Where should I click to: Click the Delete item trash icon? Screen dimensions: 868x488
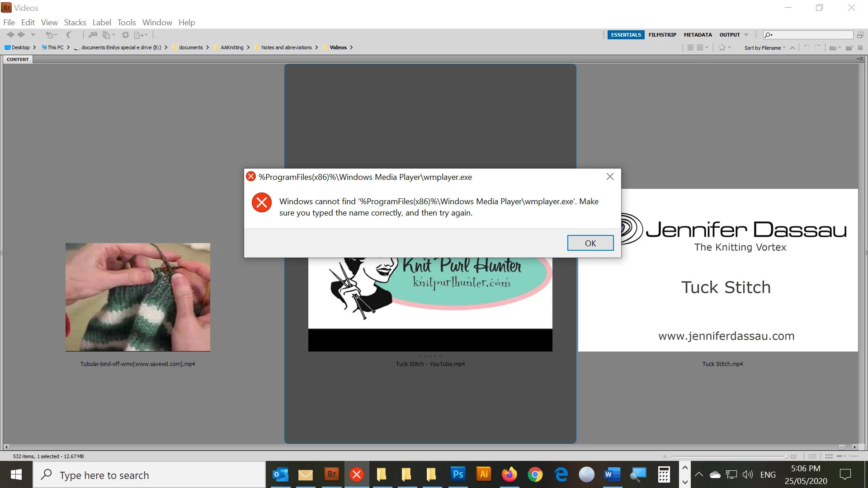coord(860,48)
